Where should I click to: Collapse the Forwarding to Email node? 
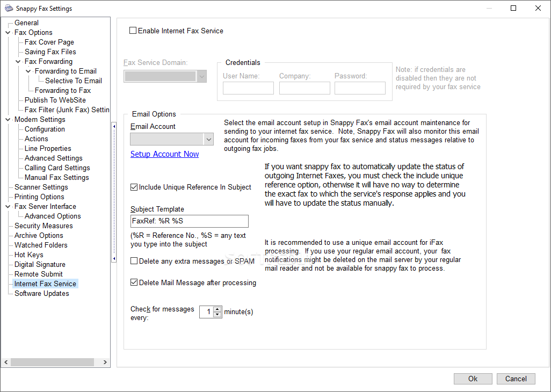[28, 71]
